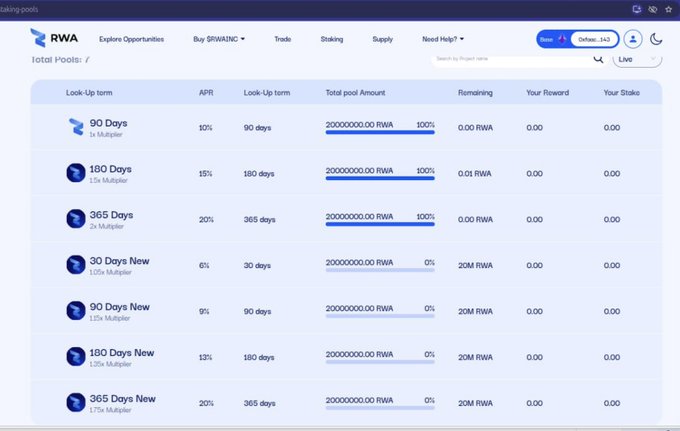680x431 pixels.
Task: Bookmark the page with the star icon
Action: coord(668,9)
